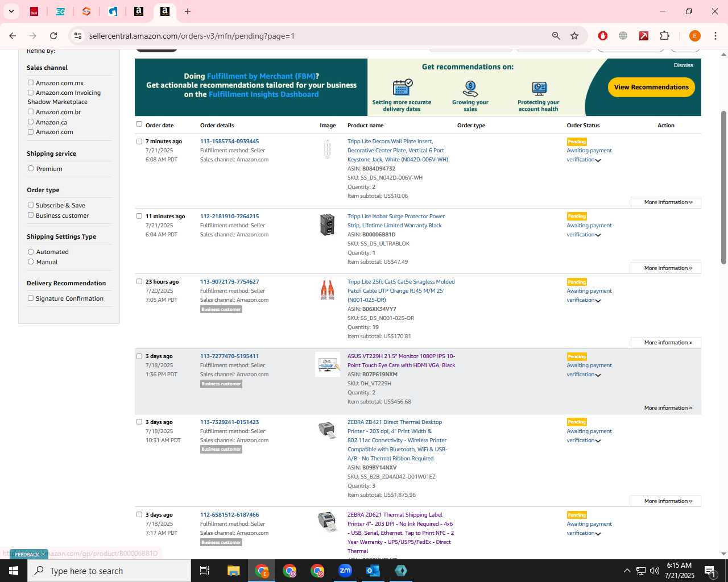The height and width of the screenshot is (582, 728).
Task: Enable Signature Confirmation filter
Action: 31,298
